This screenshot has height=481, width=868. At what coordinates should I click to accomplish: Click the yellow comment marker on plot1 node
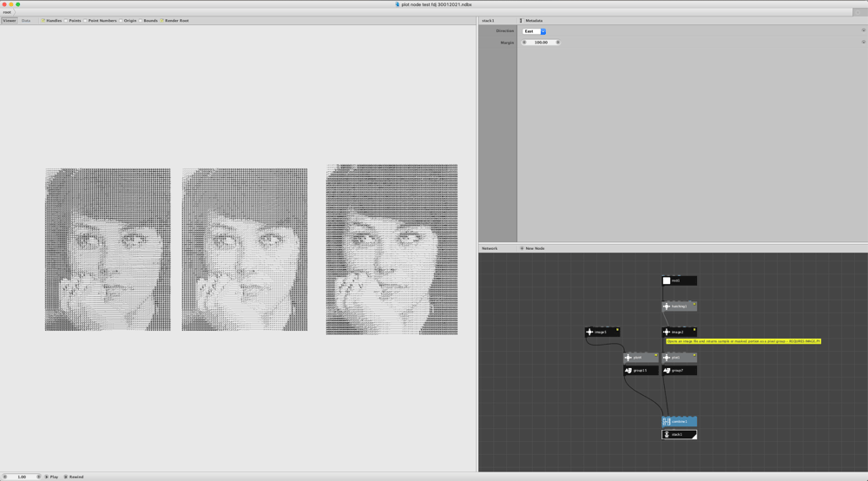click(694, 355)
